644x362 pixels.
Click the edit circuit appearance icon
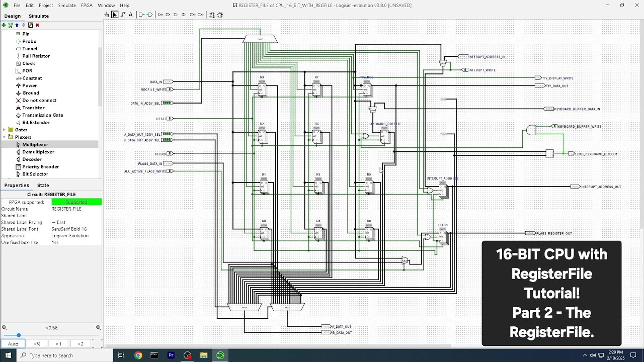pos(30,25)
